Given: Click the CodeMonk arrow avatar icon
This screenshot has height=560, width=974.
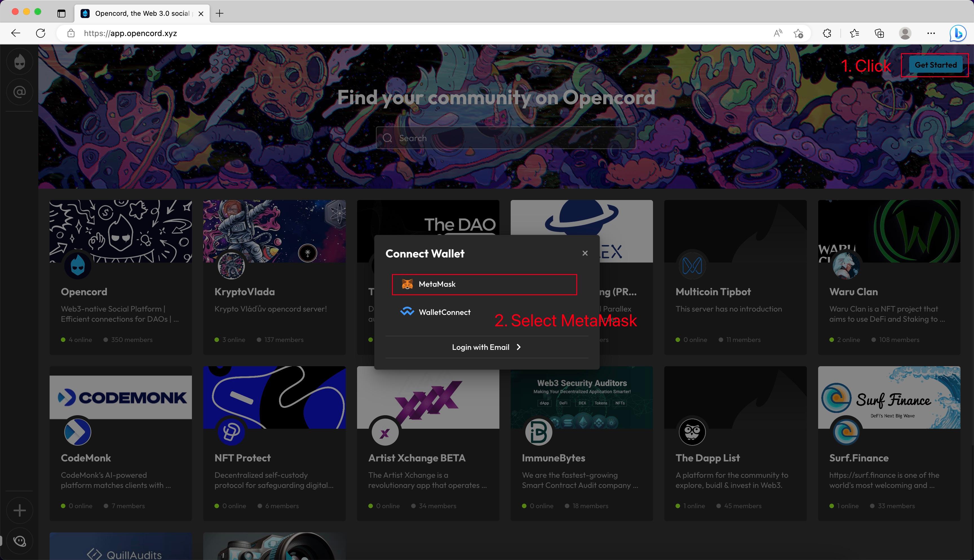Looking at the screenshot, I should [77, 432].
